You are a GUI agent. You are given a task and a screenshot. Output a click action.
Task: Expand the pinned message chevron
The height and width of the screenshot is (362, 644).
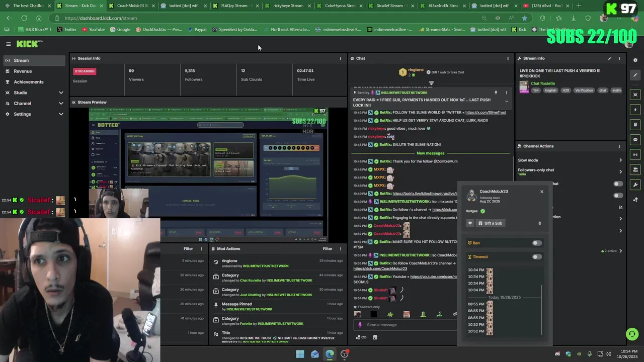pyautogui.click(x=507, y=102)
